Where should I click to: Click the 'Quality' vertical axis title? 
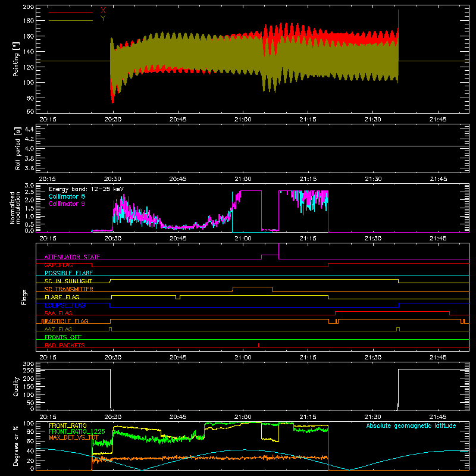[16, 386]
